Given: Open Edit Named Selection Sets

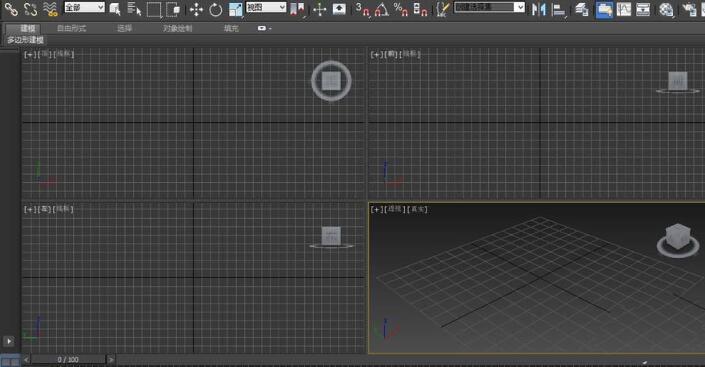Looking at the screenshot, I should (x=443, y=9).
